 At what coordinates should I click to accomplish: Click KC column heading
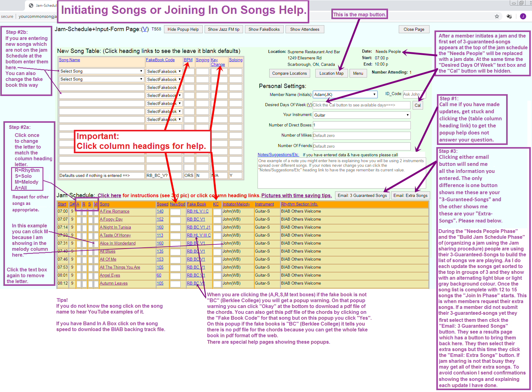pyautogui.click(x=216, y=204)
